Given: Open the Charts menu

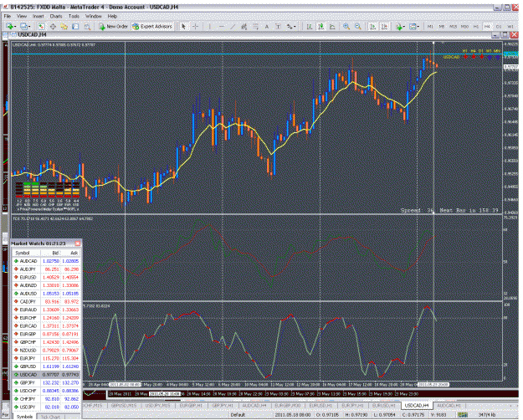Looking at the screenshot, I should pos(56,16).
